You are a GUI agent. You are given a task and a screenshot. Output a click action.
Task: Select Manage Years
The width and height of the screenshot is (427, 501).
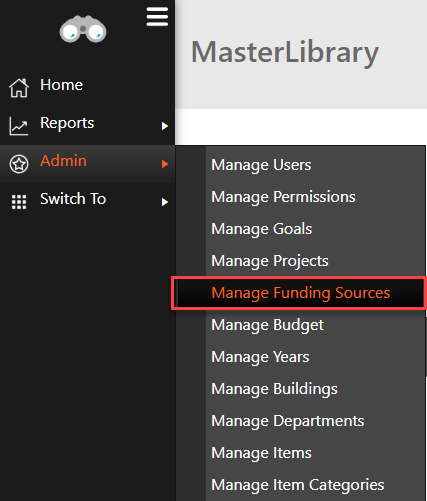point(260,357)
